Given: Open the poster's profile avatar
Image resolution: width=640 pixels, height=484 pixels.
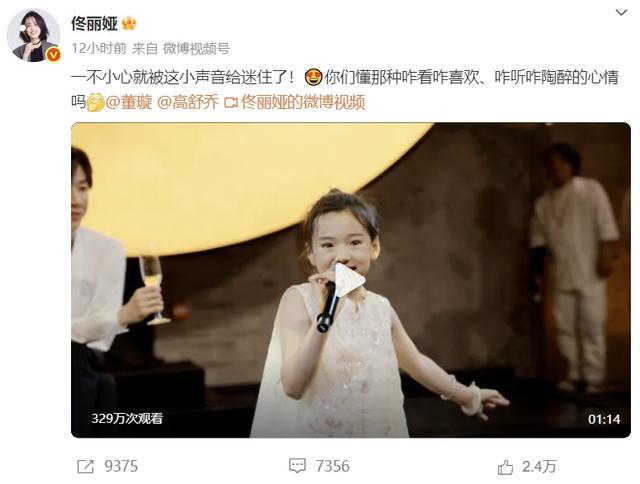Looking at the screenshot, I should pos(33,36).
